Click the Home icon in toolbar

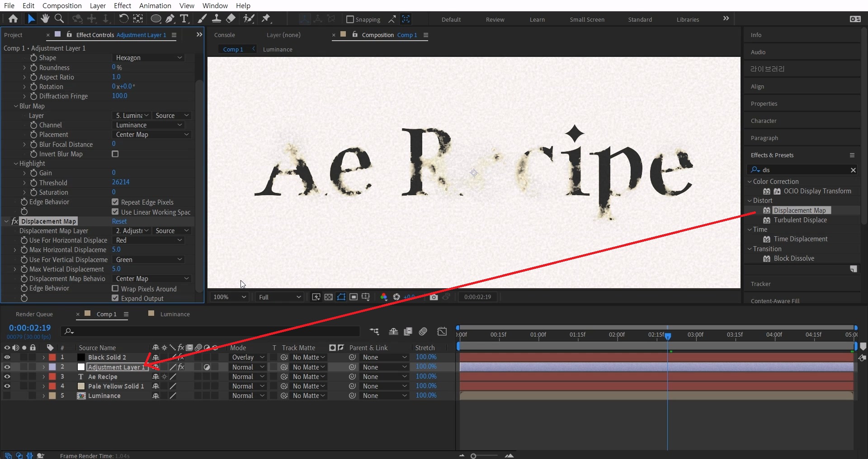13,19
